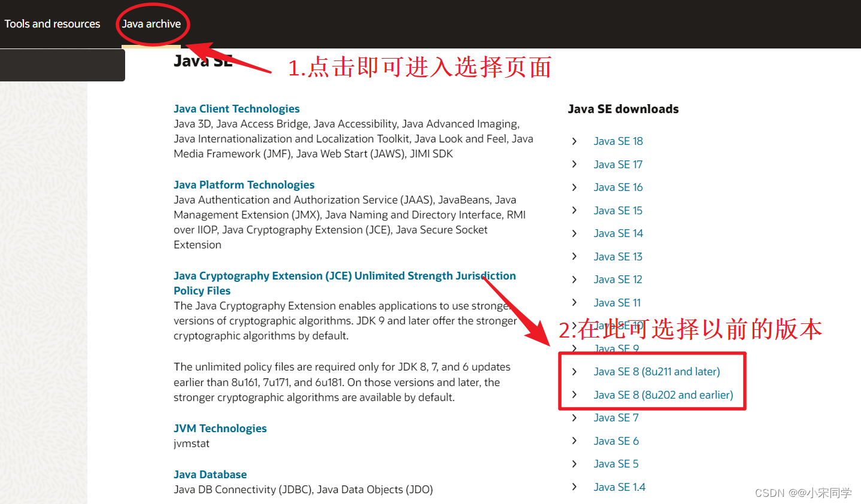Open JVM Technologies link
Viewport: 861px width, 504px height.
pos(220,429)
